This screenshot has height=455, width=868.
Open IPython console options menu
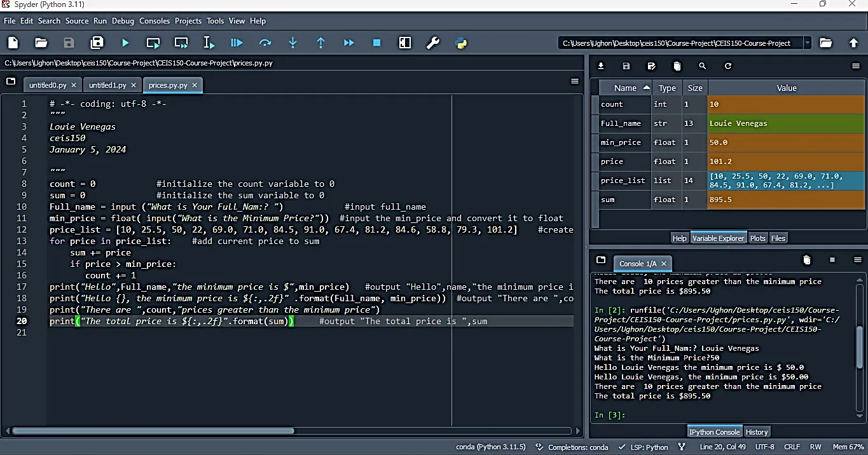857,260
